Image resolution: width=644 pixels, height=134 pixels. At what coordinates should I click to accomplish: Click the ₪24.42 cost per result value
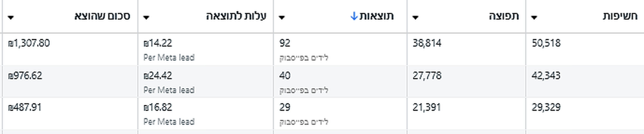click(x=158, y=75)
